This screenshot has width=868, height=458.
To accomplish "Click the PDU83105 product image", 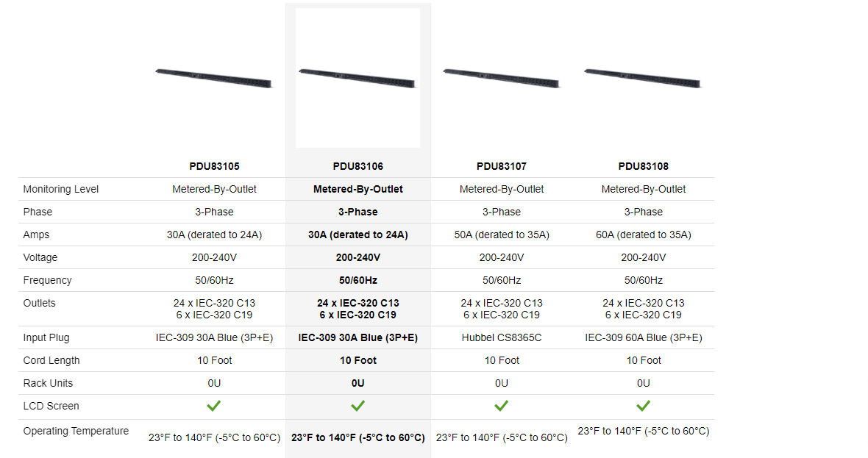I will [x=214, y=77].
